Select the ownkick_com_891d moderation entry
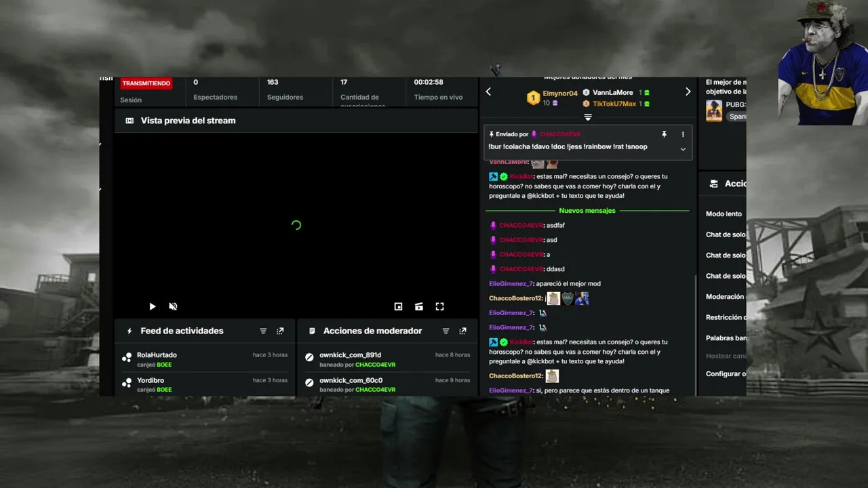The height and width of the screenshot is (488, 868). click(x=387, y=359)
